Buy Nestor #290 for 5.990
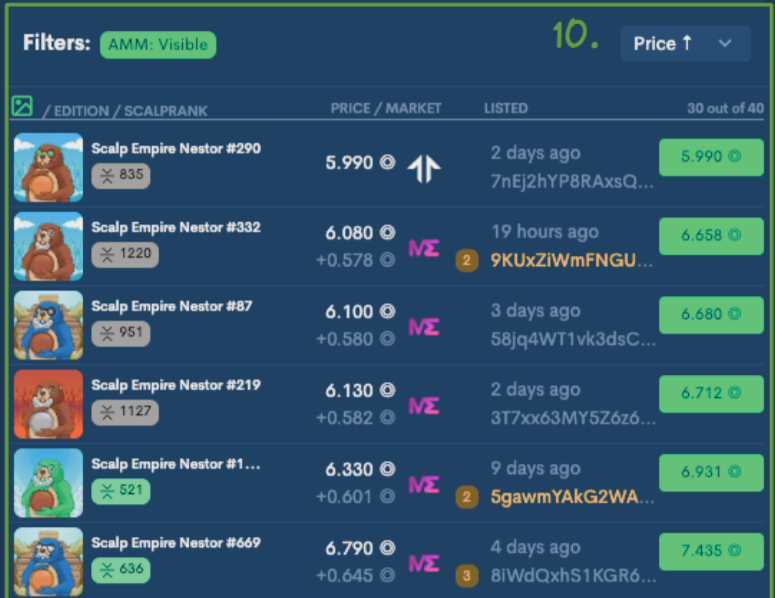775x598 pixels. [711, 157]
